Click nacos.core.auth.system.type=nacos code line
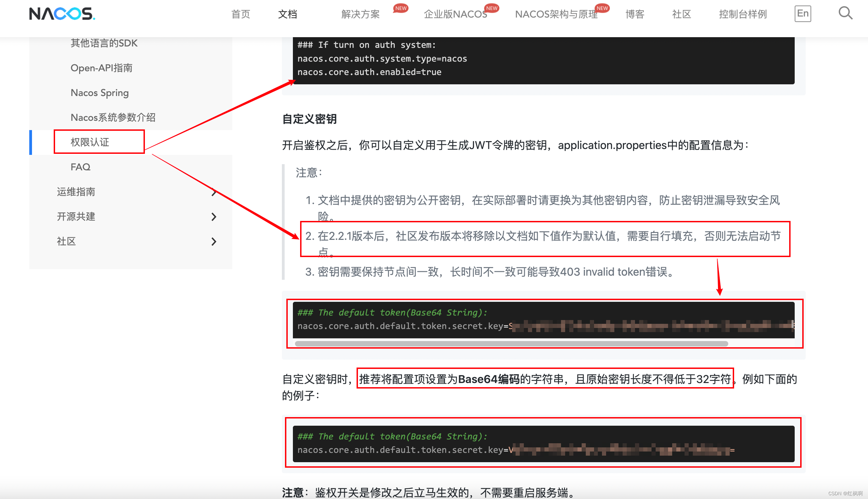The height and width of the screenshot is (499, 868). [x=382, y=59]
